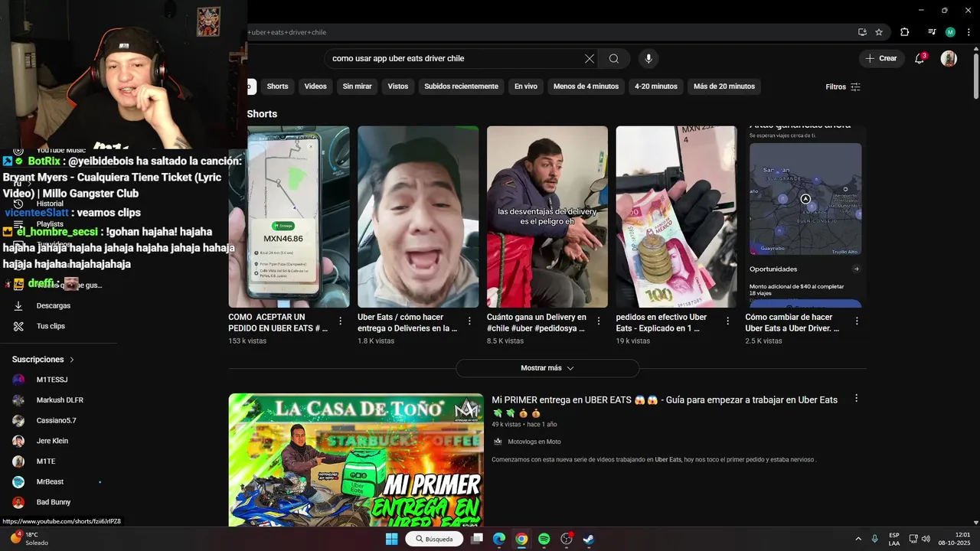Select the Vistos filter chip
The width and height of the screenshot is (980, 551).
[398, 86]
